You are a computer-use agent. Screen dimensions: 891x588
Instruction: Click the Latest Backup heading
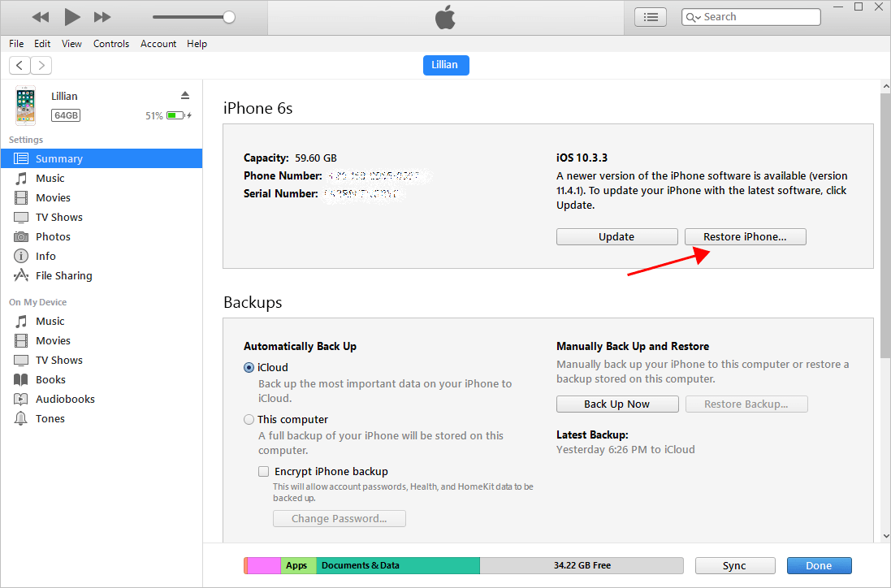click(592, 435)
